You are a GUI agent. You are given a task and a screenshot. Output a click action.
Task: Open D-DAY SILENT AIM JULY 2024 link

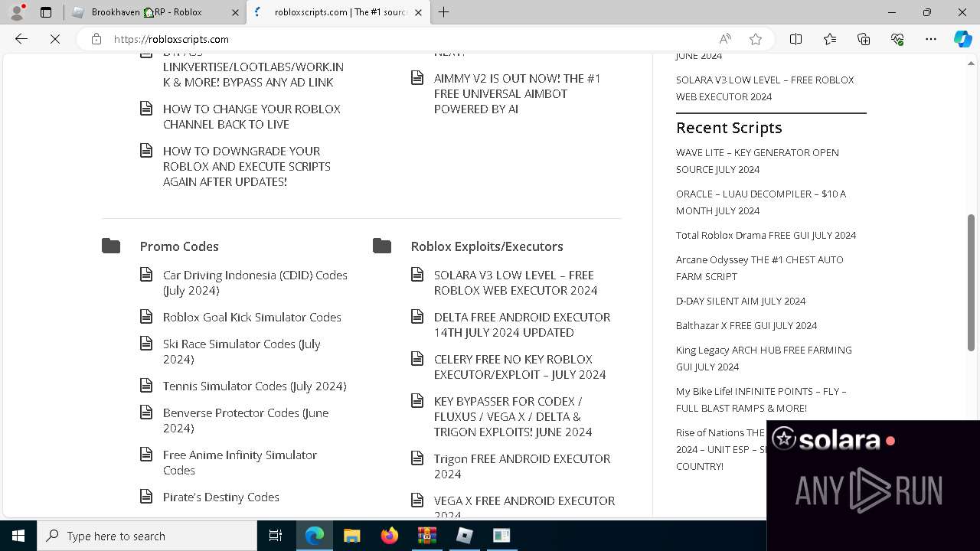point(740,301)
